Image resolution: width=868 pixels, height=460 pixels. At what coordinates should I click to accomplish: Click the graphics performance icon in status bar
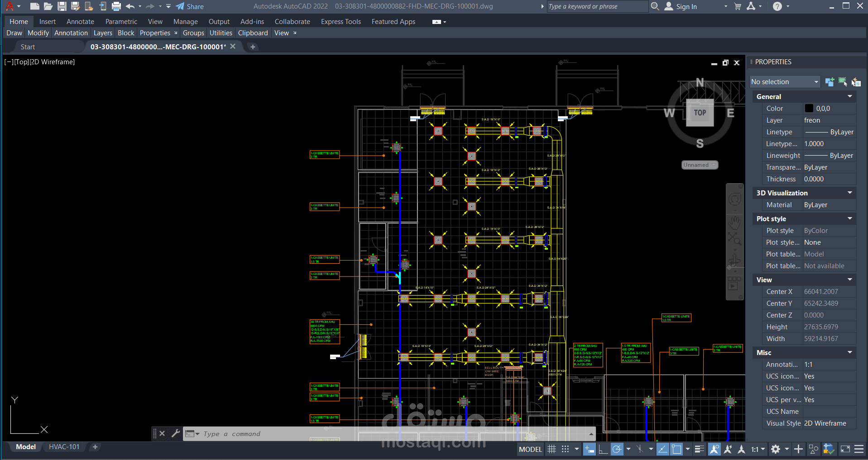829,449
